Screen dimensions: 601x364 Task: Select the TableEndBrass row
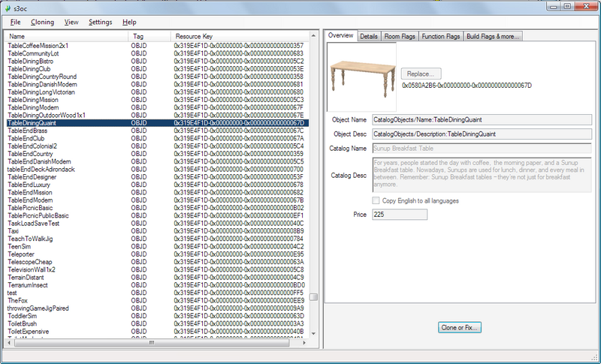[x=158, y=131]
